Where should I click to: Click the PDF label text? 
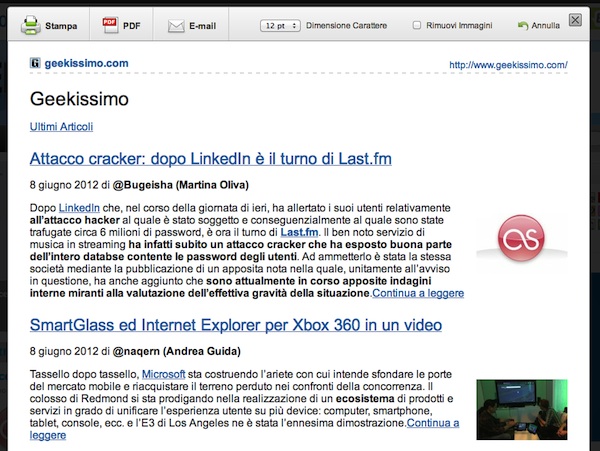pos(132,26)
